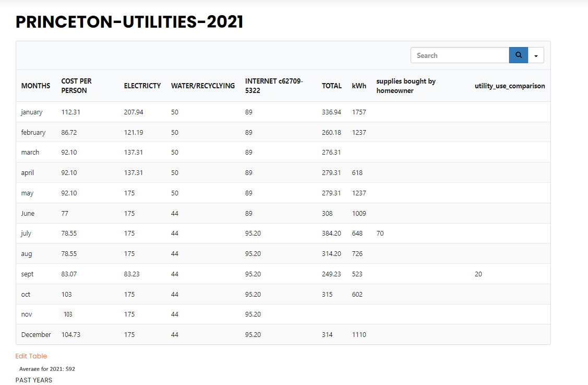Sort by the MONTHS column header
The height and width of the screenshot is (385, 588).
(35, 86)
